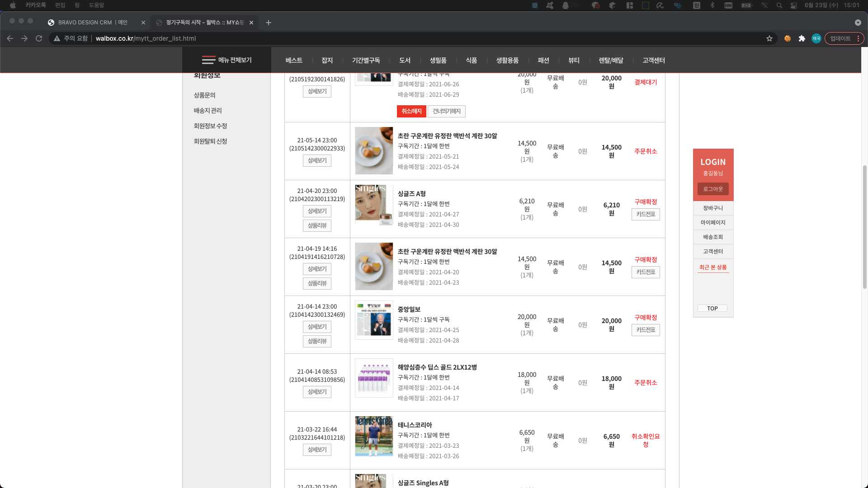Click 카드전표 for the 싱글즈 A형 order
Screen dimensions: 868x488
646,214
